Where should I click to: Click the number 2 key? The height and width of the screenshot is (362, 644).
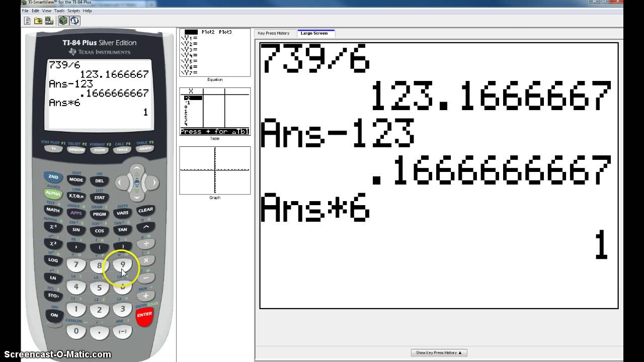coord(99,311)
